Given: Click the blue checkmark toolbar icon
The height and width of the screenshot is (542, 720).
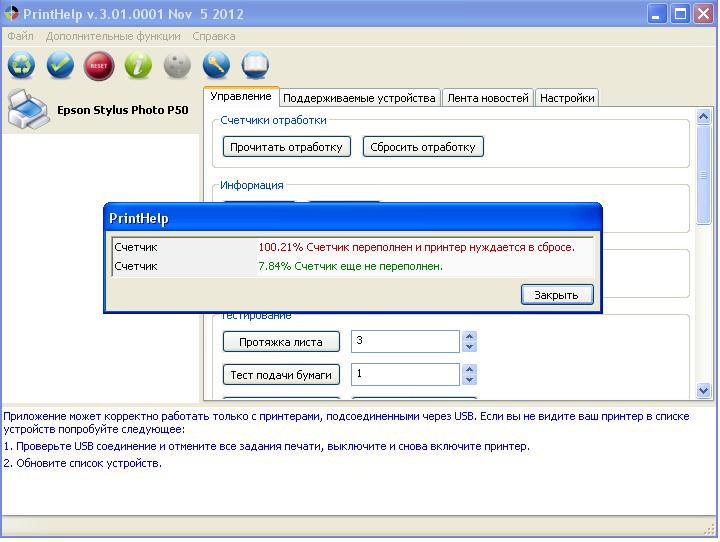Looking at the screenshot, I should click(x=60, y=65).
